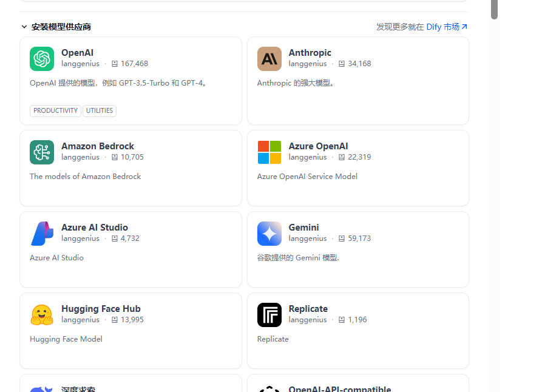Click the install count icon beside 1,196
The image size is (542, 392).
point(342,320)
